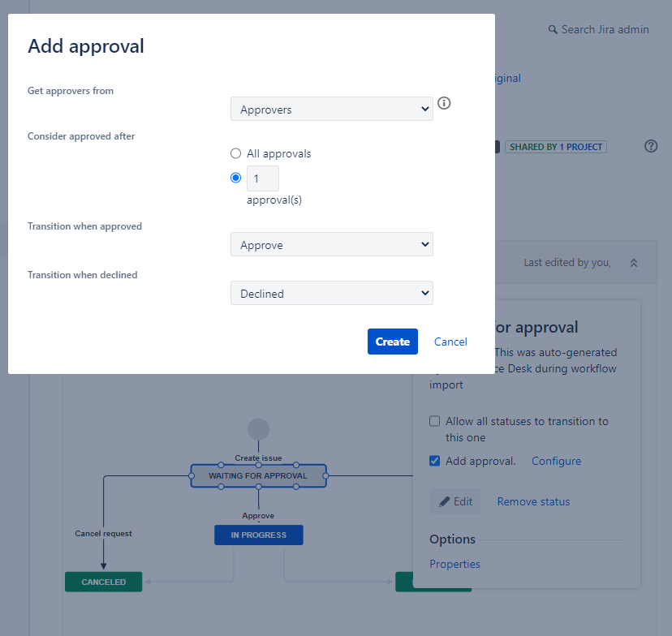Open the Properties link under Options
672x636 pixels.
[x=454, y=564]
